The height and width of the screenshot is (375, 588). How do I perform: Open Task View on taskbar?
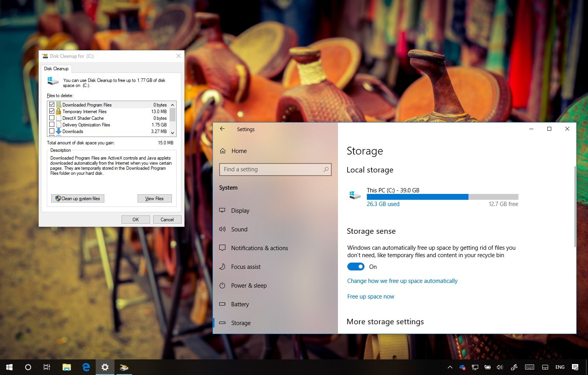click(x=47, y=367)
